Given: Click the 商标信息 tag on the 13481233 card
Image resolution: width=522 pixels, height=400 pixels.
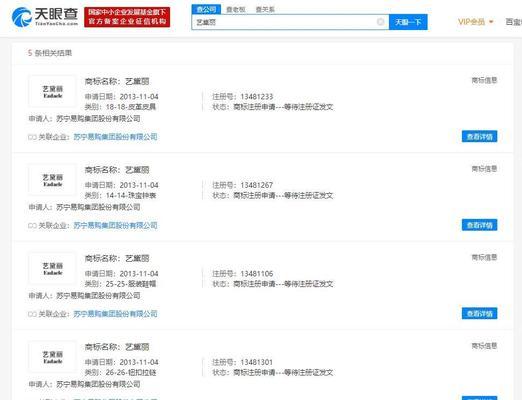Looking at the screenshot, I should 484,80.
